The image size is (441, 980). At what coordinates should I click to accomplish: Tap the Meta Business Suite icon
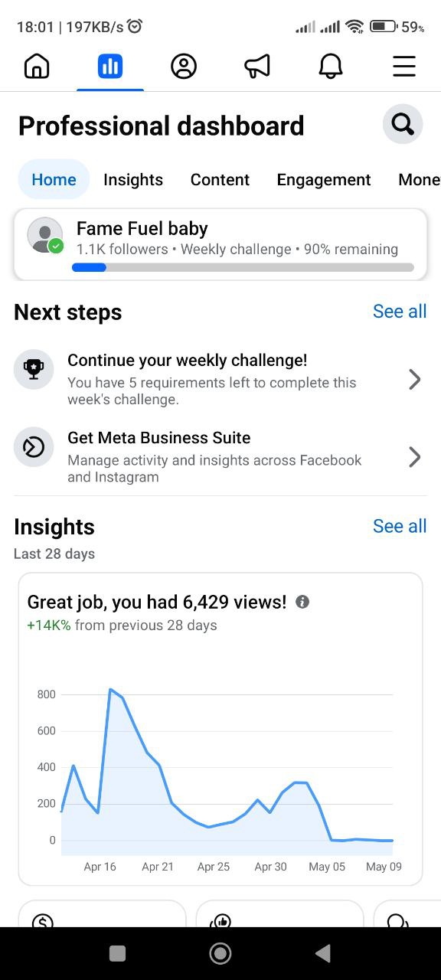34,447
